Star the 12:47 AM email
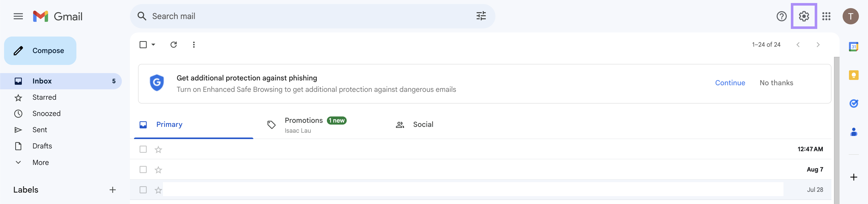 158,149
